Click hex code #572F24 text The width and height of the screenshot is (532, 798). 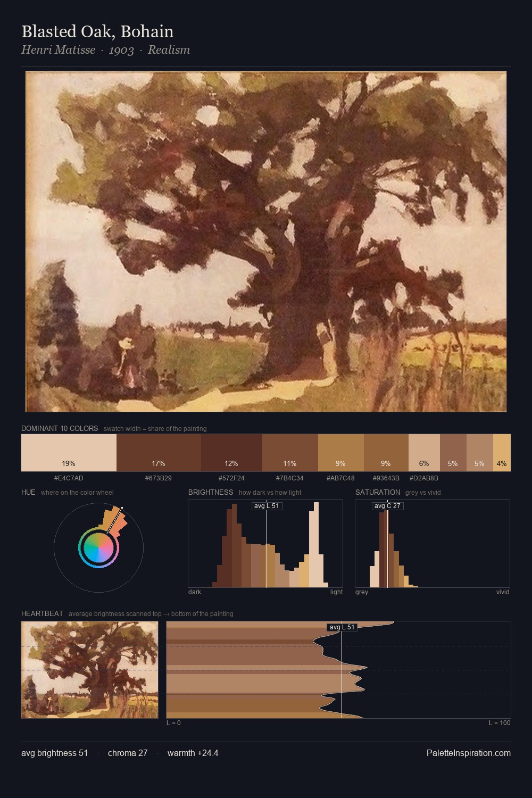click(x=231, y=478)
